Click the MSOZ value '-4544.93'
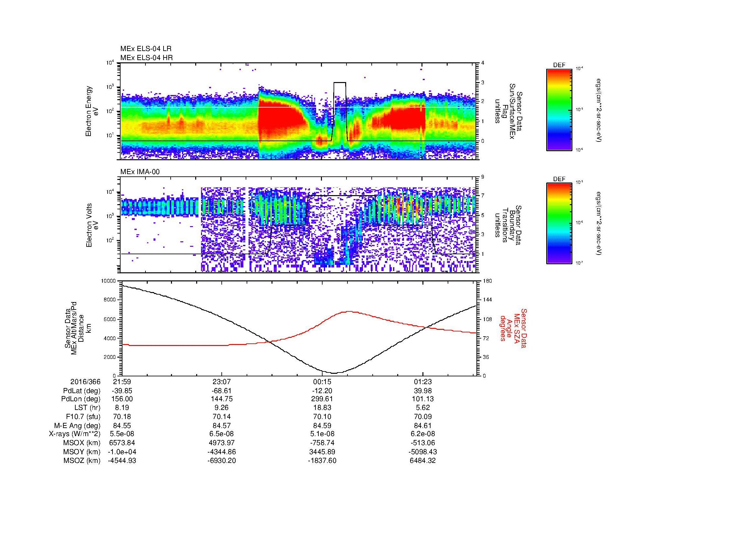The width and height of the screenshot is (756, 534). pos(122,461)
